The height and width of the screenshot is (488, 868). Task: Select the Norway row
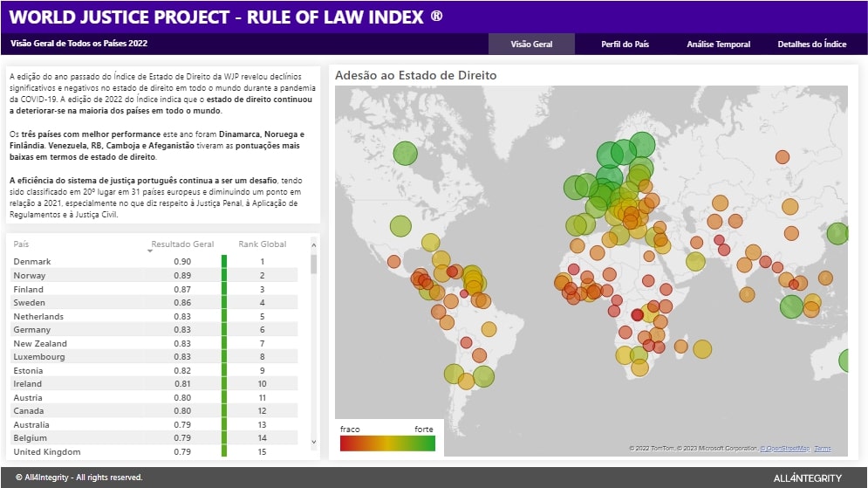pyautogui.click(x=155, y=275)
